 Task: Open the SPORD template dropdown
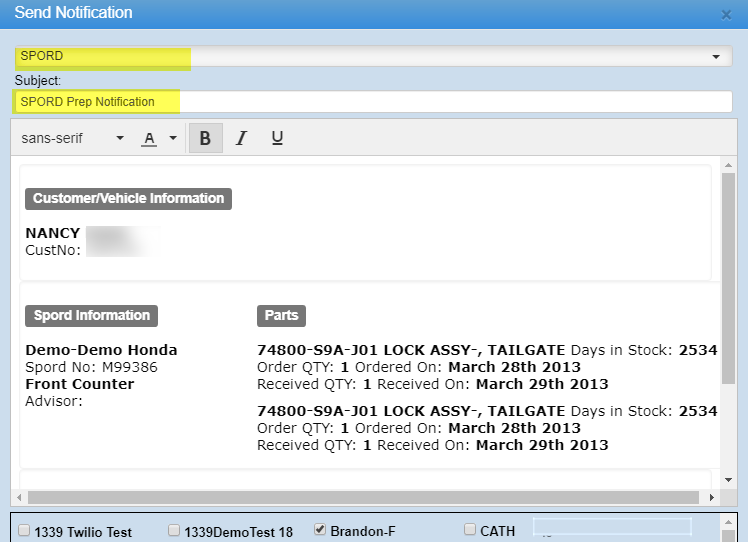pos(715,57)
